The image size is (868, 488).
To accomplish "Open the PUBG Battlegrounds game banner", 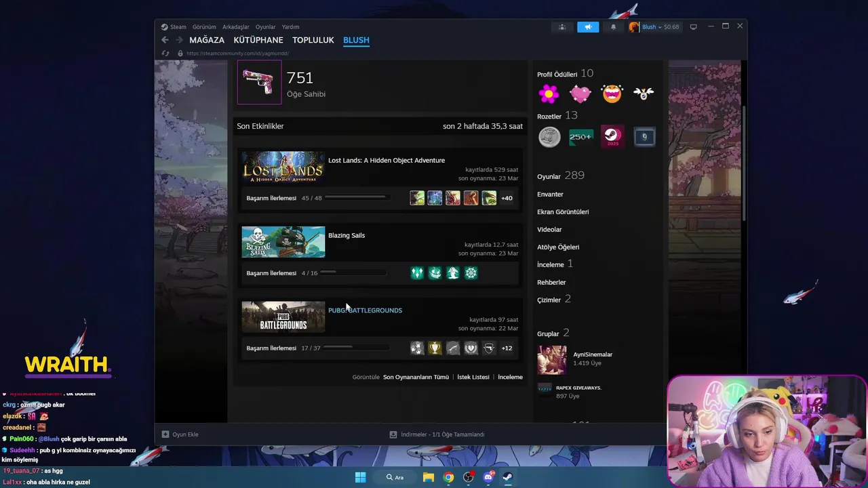I will (x=283, y=317).
